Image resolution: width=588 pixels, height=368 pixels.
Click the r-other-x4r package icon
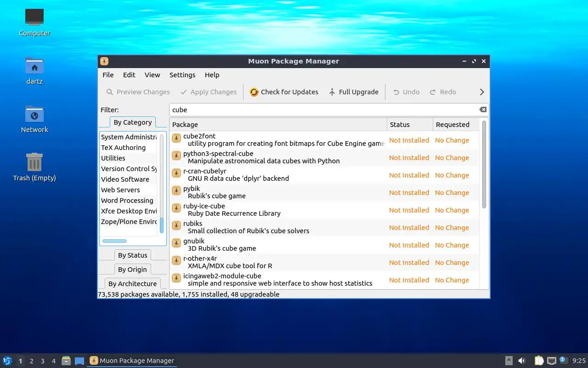[x=176, y=261]
